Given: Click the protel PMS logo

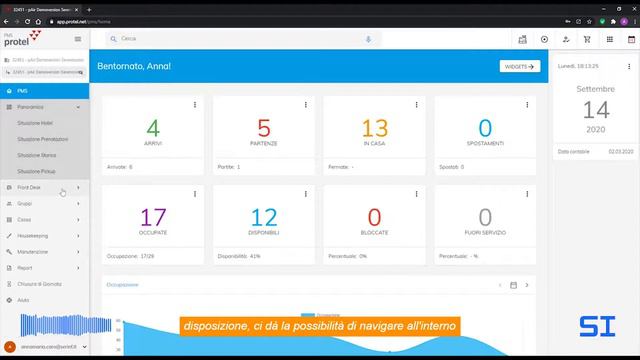Looking at the screenshot, I should point(22,39).
